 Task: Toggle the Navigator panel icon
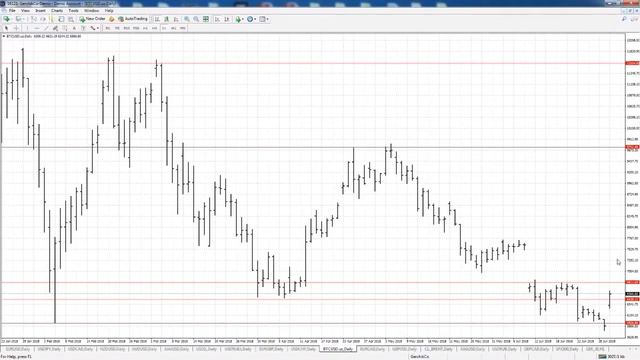(x=52, y=19)
